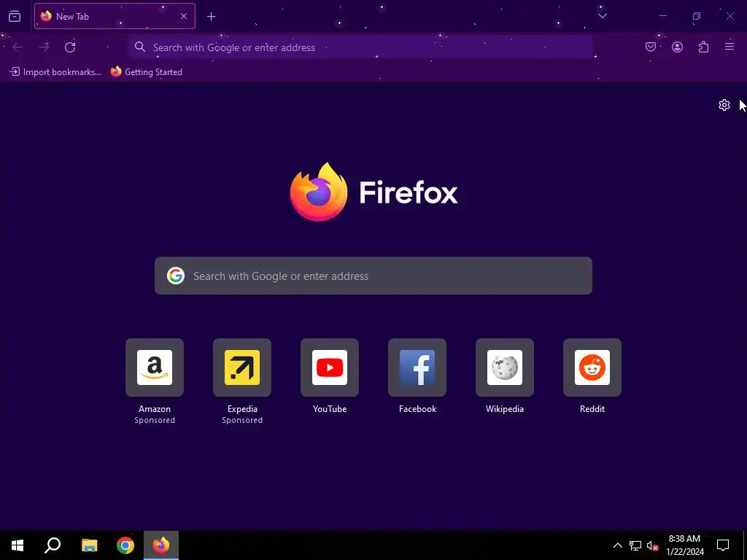Open Firefox View icon in tab strip

(15, 16)
